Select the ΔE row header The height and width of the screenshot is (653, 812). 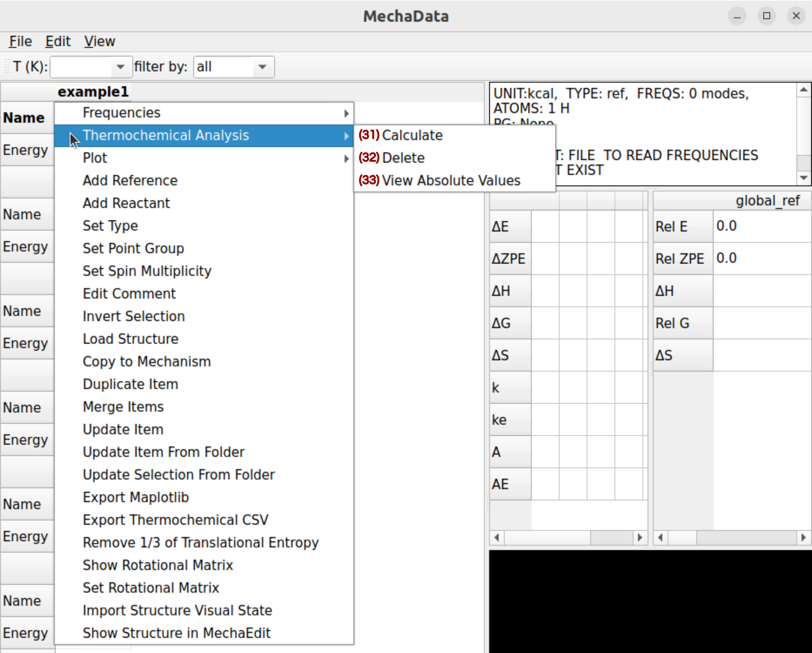pos(510,226)
